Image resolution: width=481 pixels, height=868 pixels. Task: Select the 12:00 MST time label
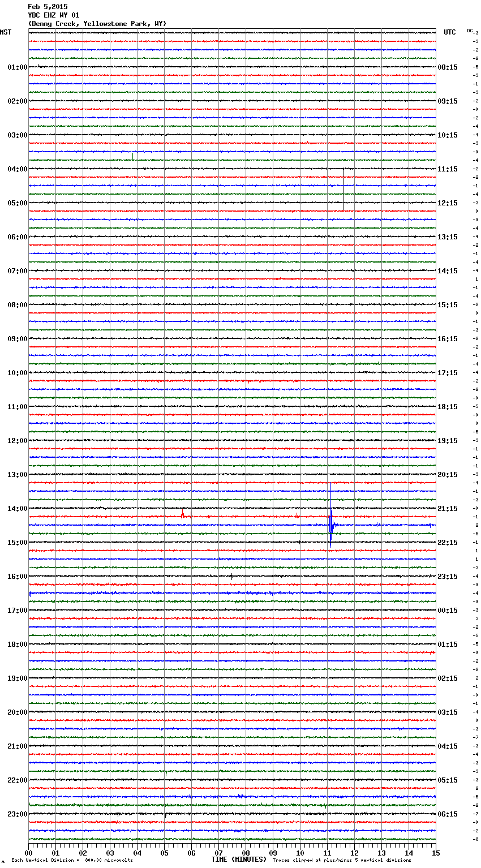(18, 441)
